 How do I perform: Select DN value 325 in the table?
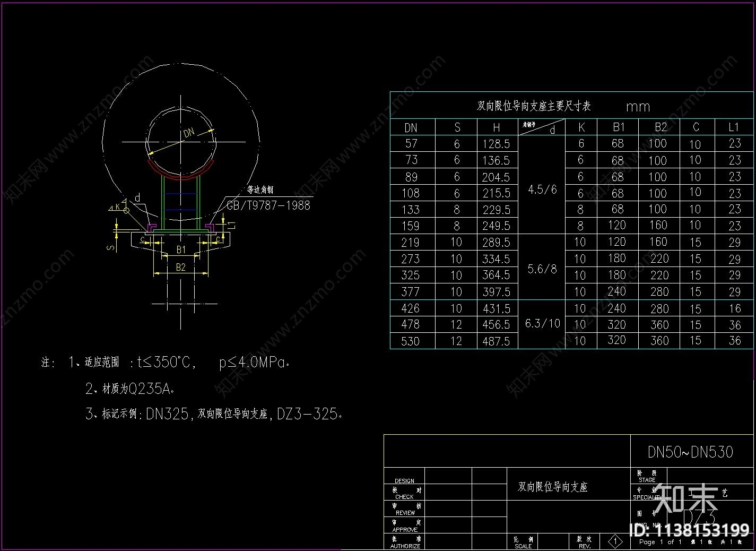point(411,275)
